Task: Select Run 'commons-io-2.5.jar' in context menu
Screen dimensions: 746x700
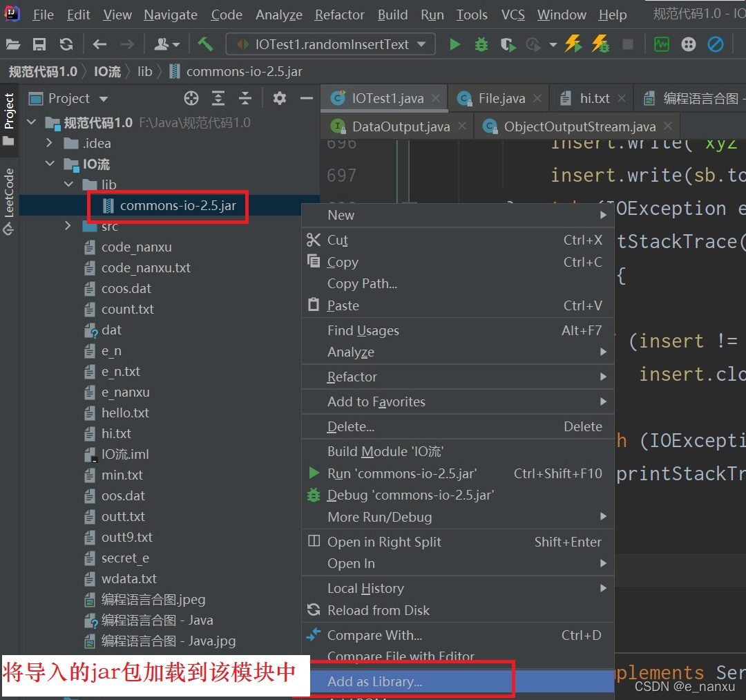Action: click(458, 473)
